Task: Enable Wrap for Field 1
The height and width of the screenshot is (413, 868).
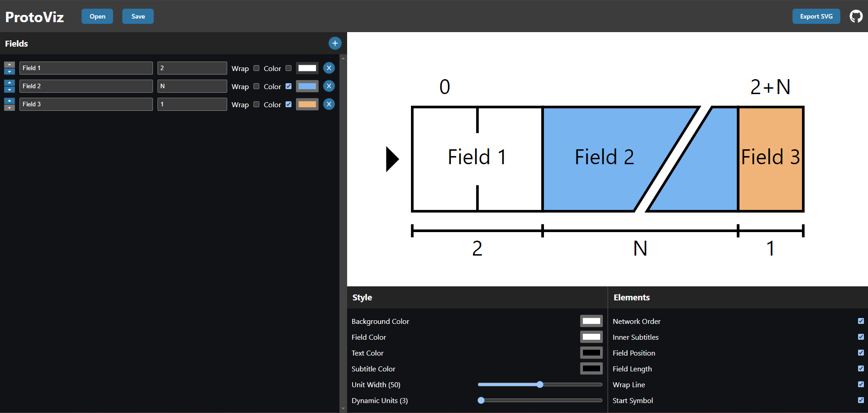Action: 256,68
